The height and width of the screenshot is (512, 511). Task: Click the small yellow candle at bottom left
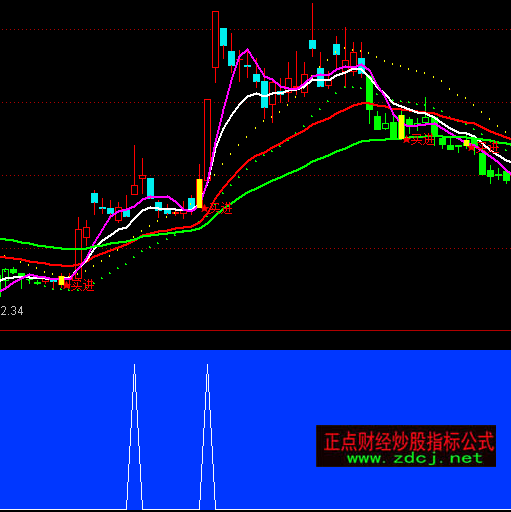61,280
